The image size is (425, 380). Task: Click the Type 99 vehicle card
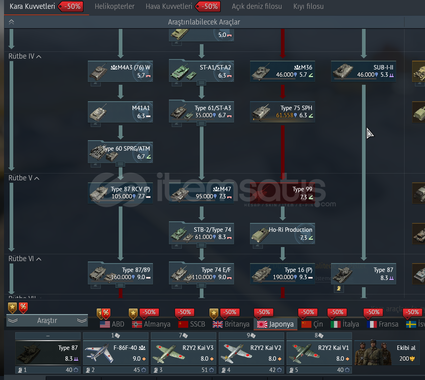(x=282, y=192)
